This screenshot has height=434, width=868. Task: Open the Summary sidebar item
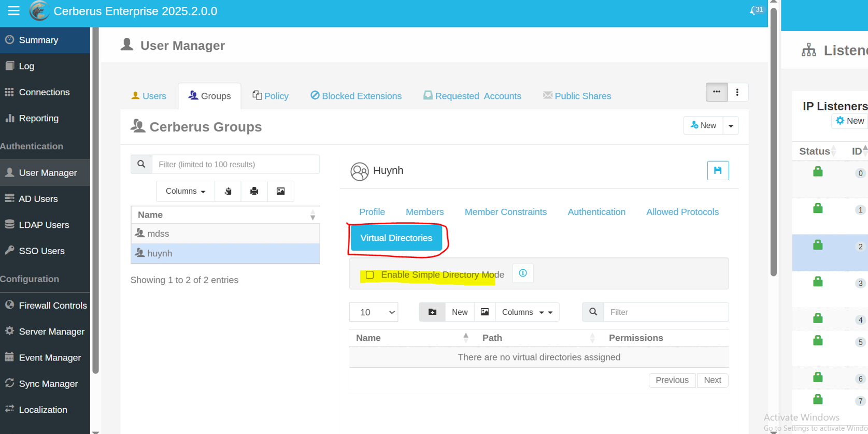point(45,40)
